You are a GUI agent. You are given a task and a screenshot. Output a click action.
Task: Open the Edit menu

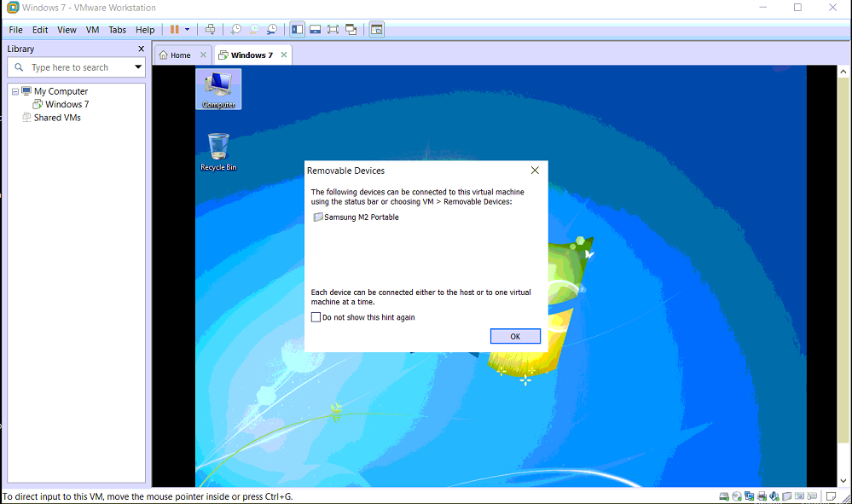pos(40,30)
